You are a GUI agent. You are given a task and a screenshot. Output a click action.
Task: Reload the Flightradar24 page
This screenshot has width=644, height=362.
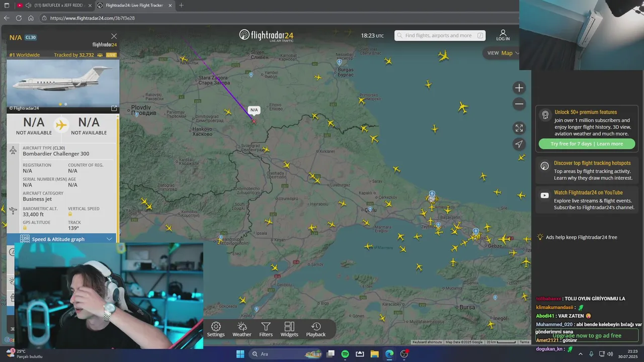click(19, 18)
